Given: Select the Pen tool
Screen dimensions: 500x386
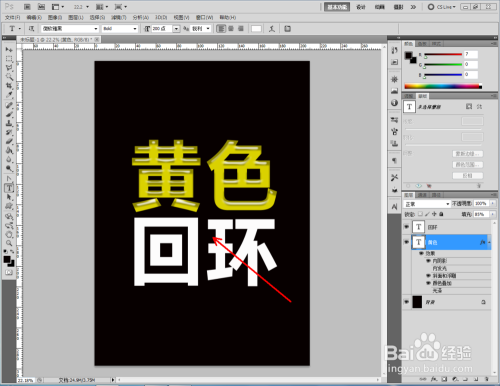Looking at the screenshot, I should pyautogui.click(x=9, y=179).
